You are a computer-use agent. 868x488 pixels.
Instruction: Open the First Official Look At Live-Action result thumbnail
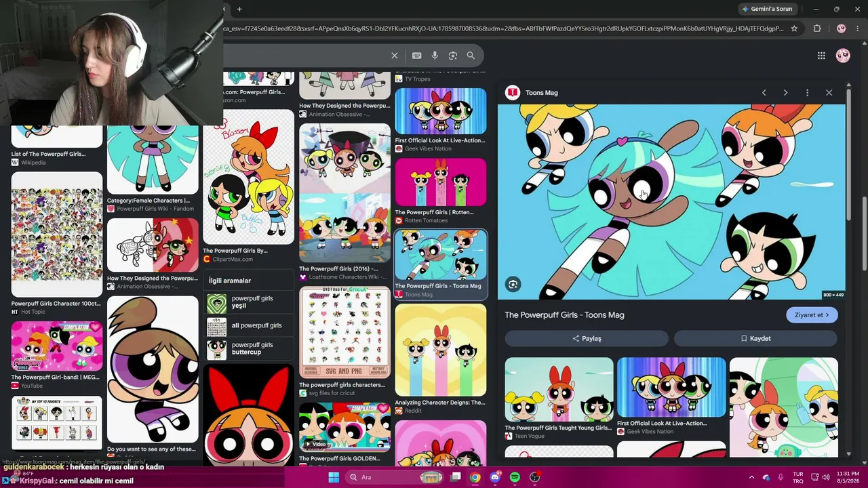[441, 111]
